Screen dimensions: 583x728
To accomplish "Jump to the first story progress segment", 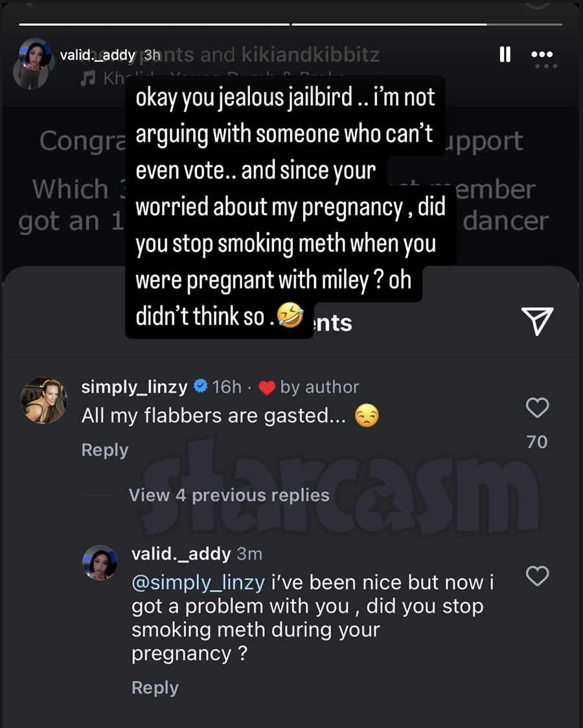I will click(154, 25).
